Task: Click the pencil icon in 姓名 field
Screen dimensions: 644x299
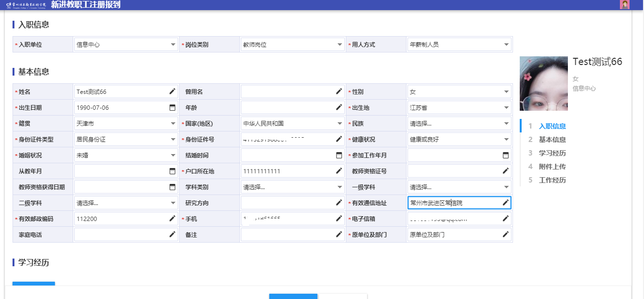Action: click(x=172, y=91)
